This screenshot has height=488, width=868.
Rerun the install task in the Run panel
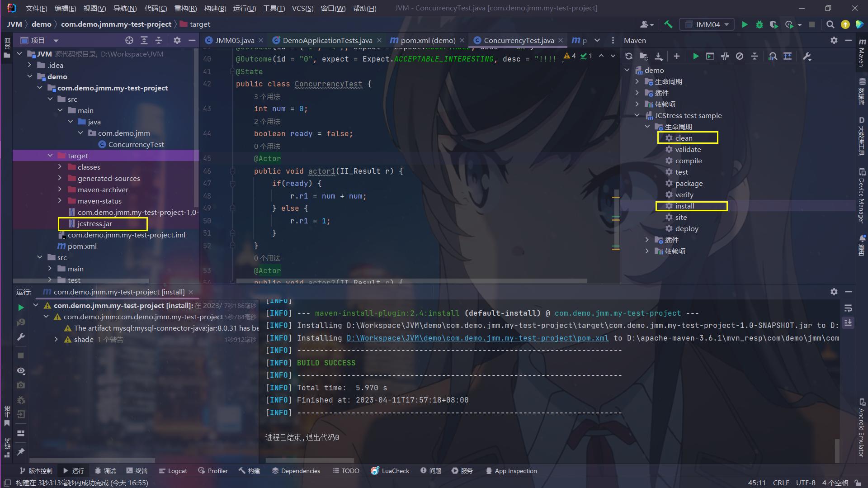pos(21,308)
